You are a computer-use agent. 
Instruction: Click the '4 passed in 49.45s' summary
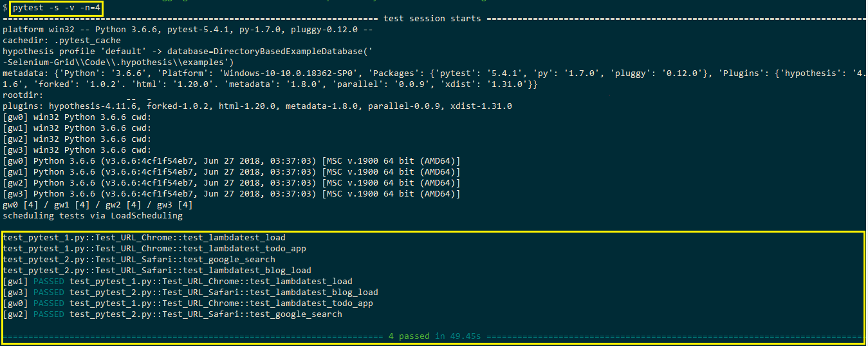point(435,336)
